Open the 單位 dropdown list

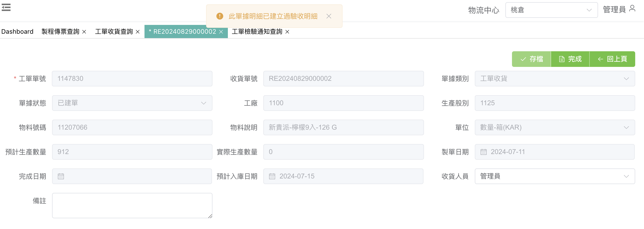coord(555,127)
